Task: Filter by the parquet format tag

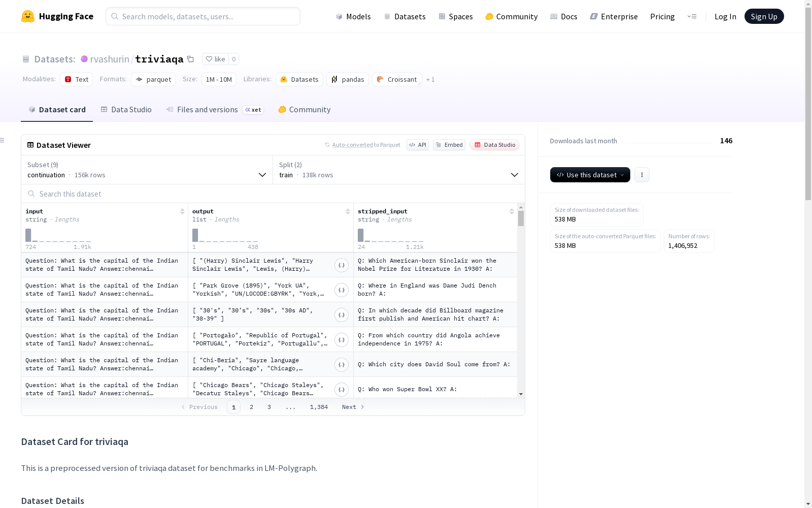Action: tap(153, 79)
